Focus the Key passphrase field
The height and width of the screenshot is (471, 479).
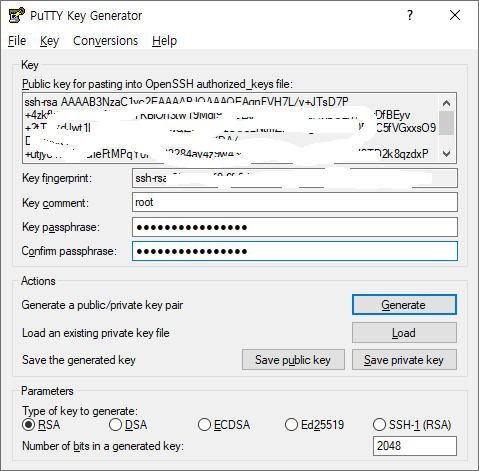point(295,227)
